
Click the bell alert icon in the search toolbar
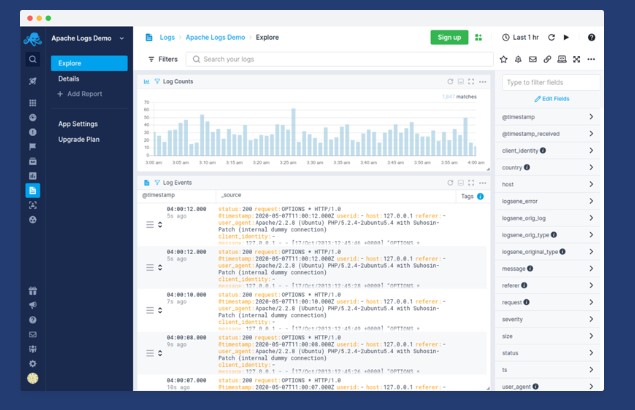point(518,60)
